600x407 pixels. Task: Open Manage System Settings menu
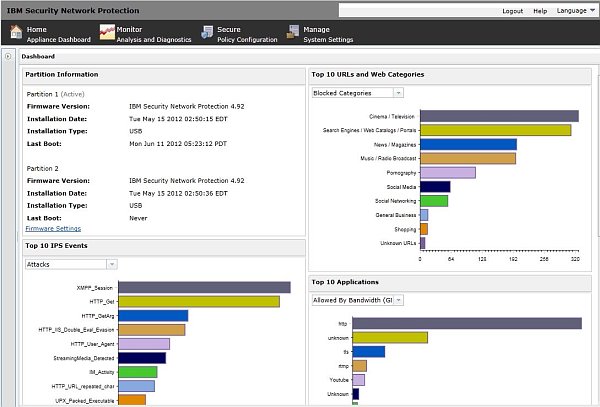click(328, 34)
